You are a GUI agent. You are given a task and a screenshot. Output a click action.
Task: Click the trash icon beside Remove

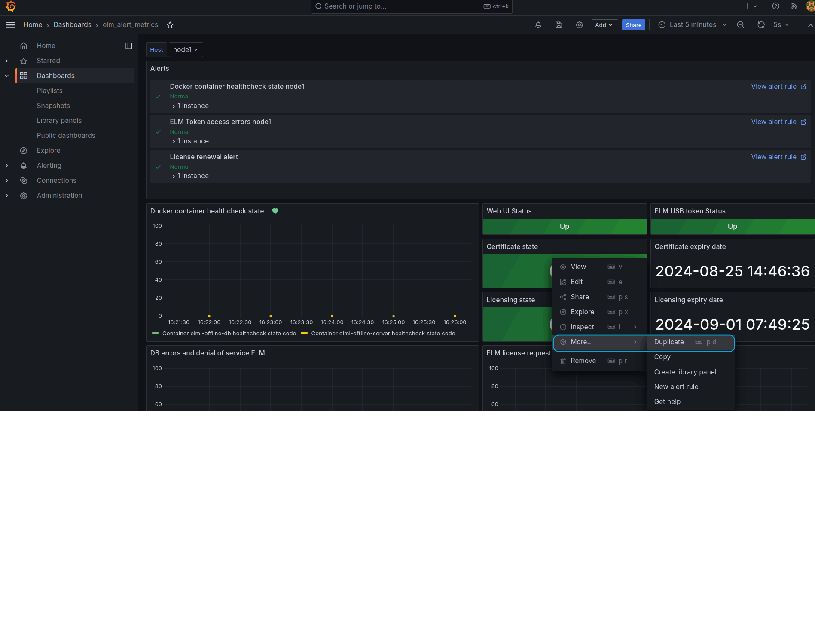tap(563, 361)
